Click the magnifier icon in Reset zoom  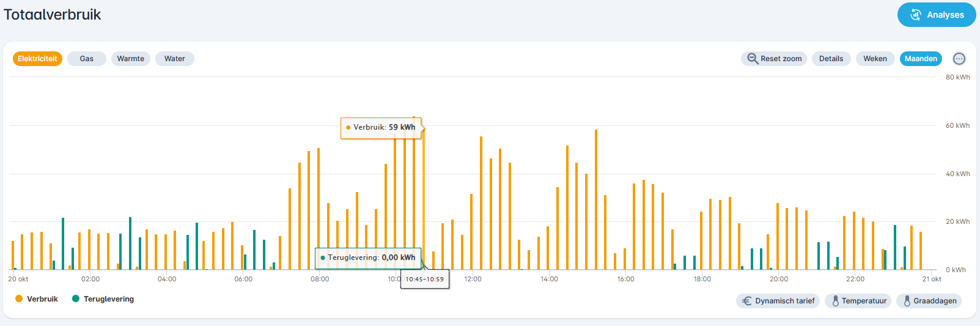753,59
